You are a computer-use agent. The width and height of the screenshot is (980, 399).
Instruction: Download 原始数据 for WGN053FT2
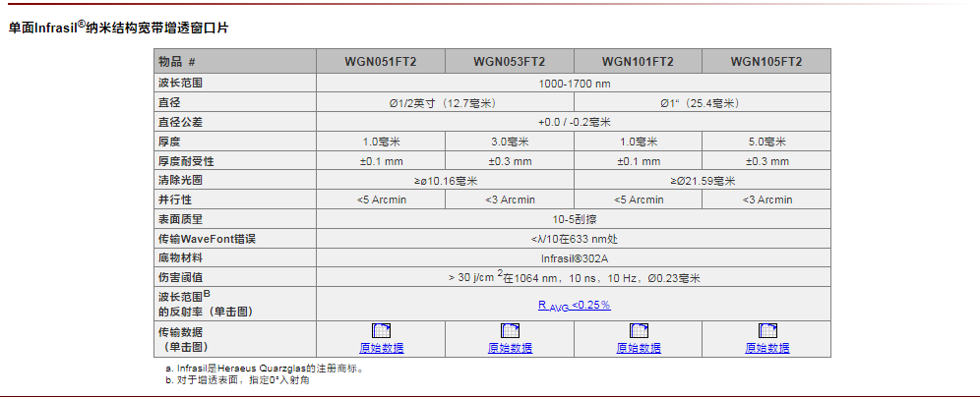[x=510, y=348]
